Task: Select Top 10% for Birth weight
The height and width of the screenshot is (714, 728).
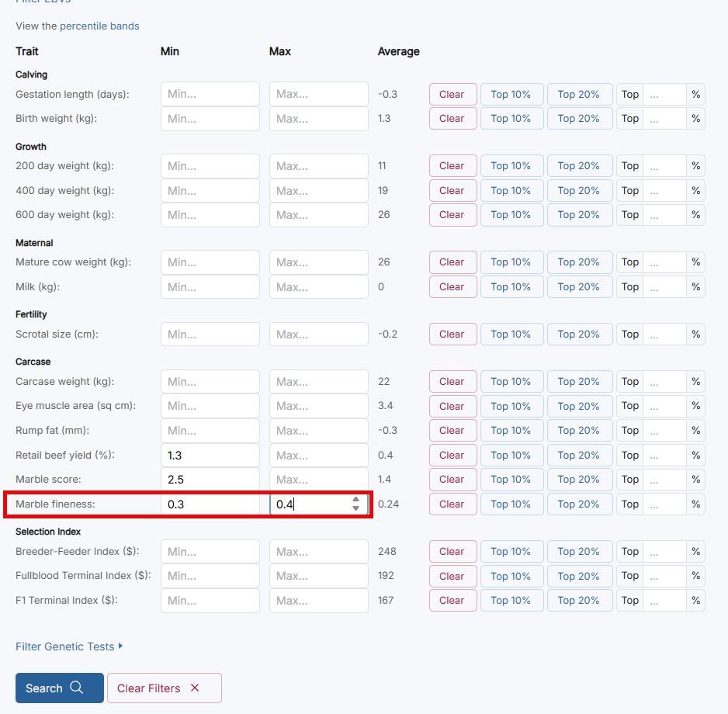Action: click(x=511, y=119)
